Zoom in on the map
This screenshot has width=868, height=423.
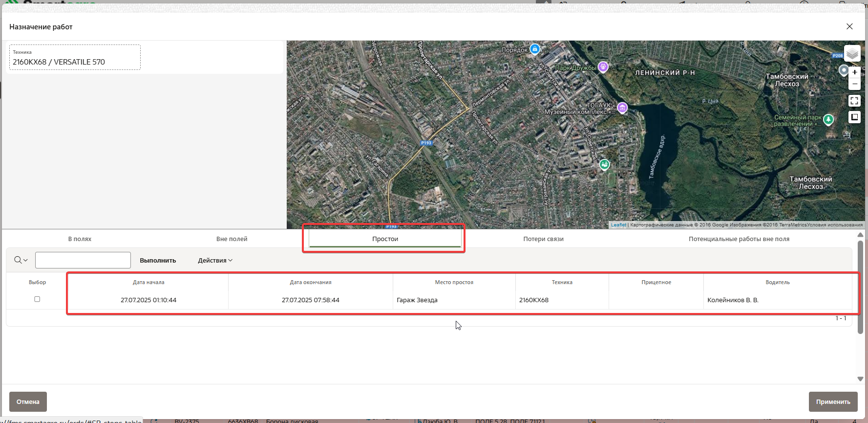[x=854, y=72]
